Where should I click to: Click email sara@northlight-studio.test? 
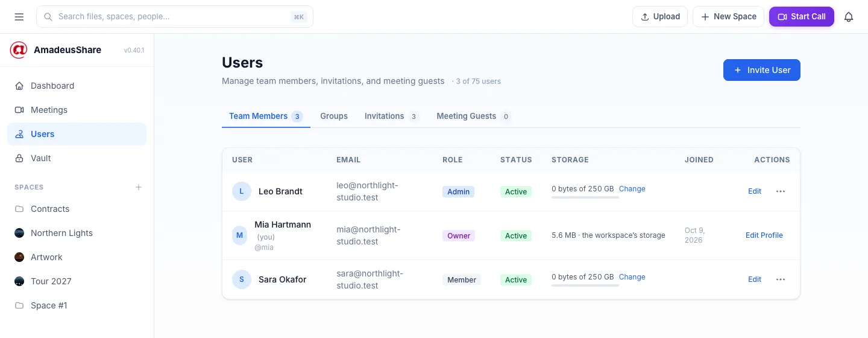(370, 279)
